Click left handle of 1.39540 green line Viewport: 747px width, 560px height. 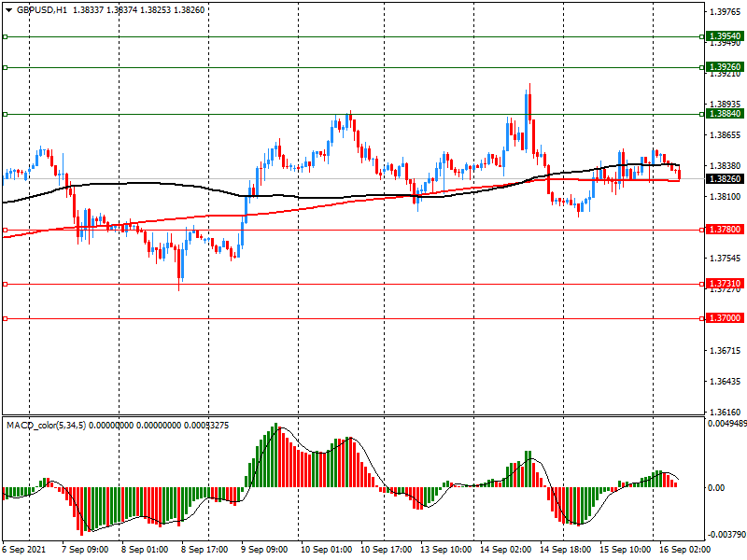[6, 36]
